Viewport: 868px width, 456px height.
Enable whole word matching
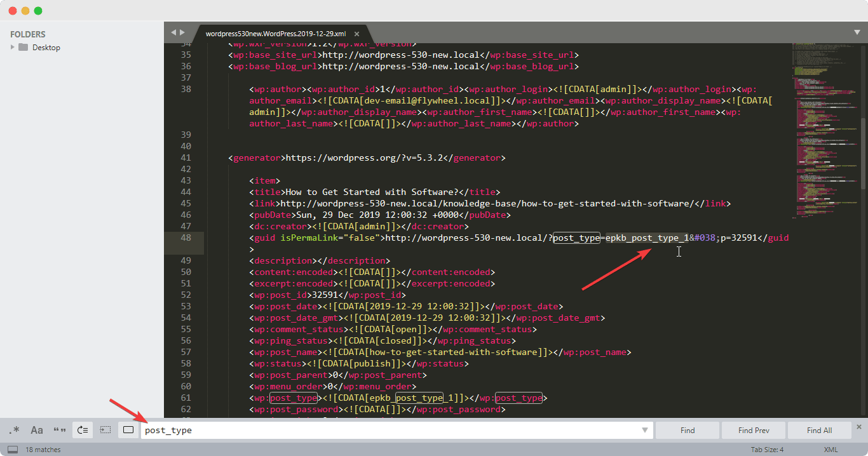pos(59,430)
